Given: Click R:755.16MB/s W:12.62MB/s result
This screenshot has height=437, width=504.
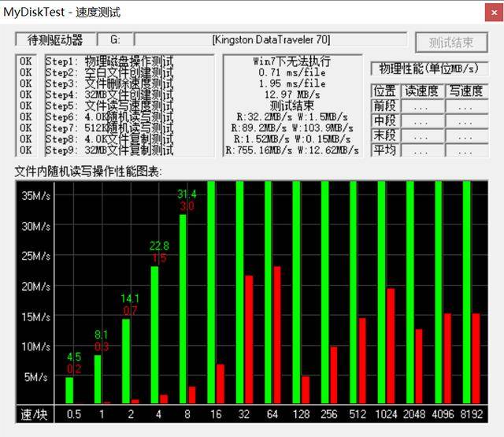Looking at the screenshot, I should coord(292,150).
